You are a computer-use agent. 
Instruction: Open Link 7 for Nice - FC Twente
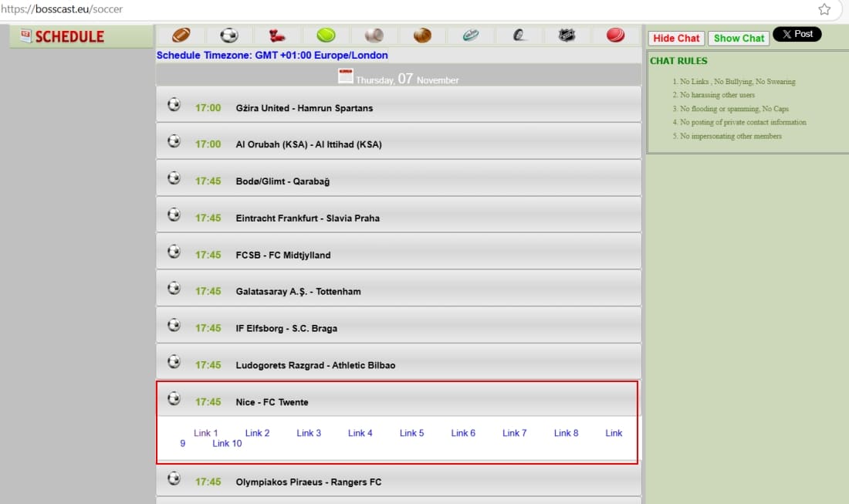click(x=514, y=433)
